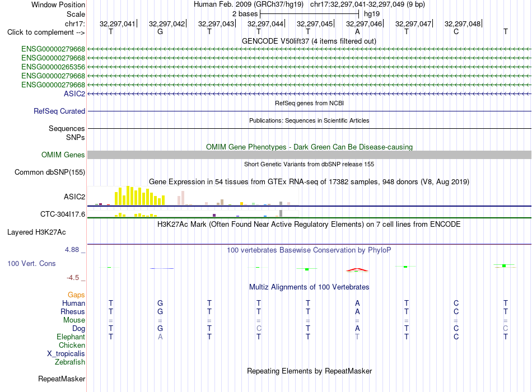Click the 'Click to complement -->' label
The height and width of the screenshot is (392, 532).
(x=46, y=32)
